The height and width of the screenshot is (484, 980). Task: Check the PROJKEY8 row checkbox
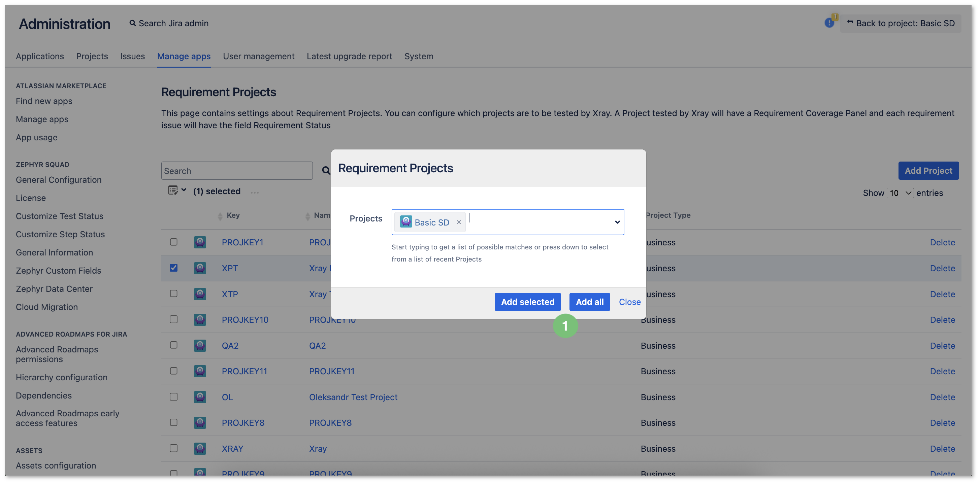click(x=173, y=422)
